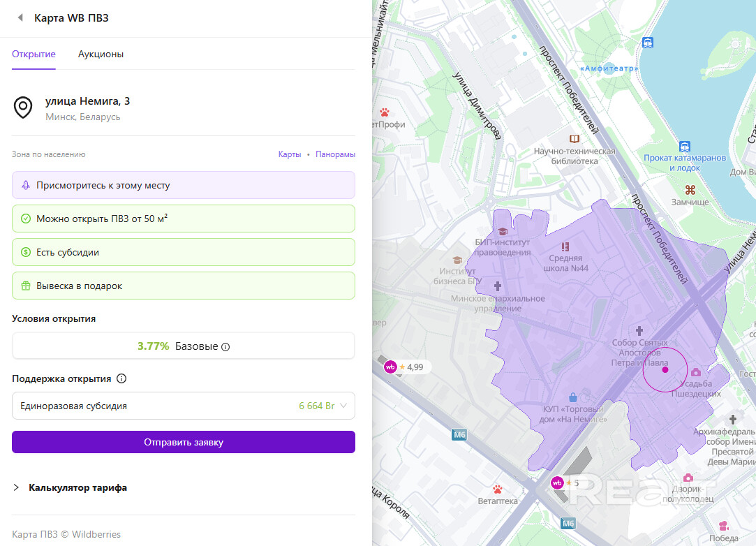Click the back arrow beside Карта WB ПВЗ
The height and width of the screenshot is (546, 756).
click(20, 17)
